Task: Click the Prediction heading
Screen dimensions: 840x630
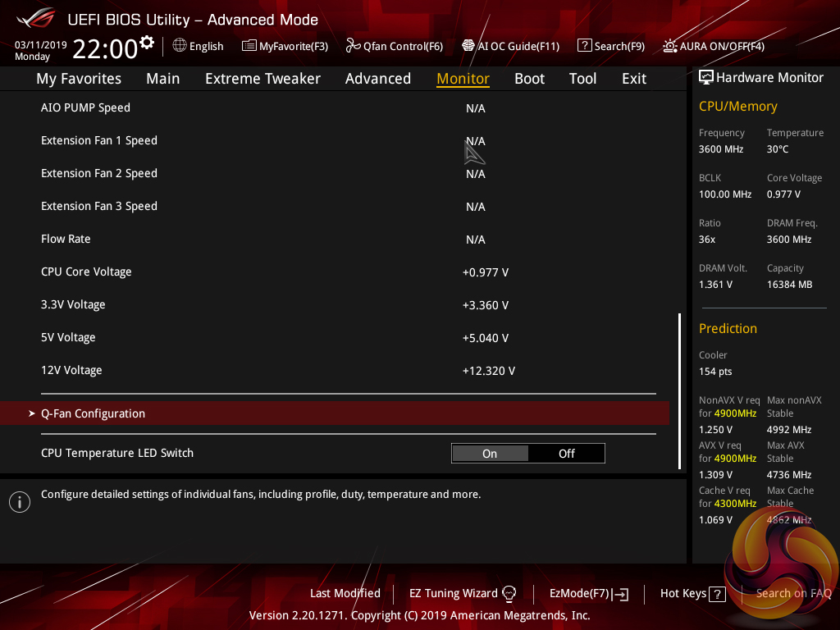Action: pos(728,328)
